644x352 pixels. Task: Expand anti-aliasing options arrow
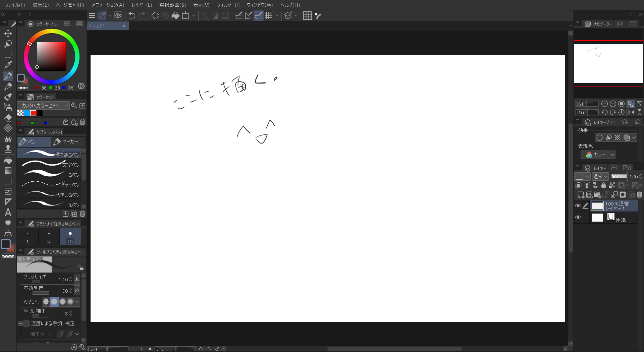pyautogui.click(x=77, y=302)
